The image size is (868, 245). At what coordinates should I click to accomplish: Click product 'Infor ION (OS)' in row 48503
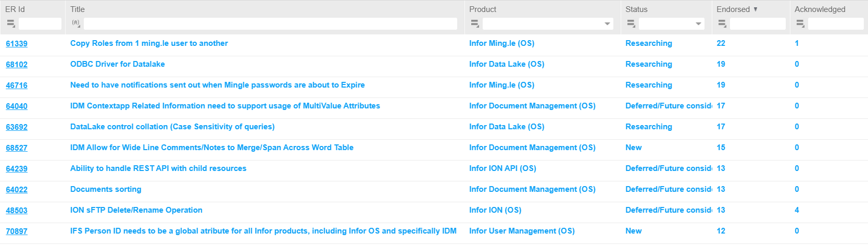coord(495,210)
